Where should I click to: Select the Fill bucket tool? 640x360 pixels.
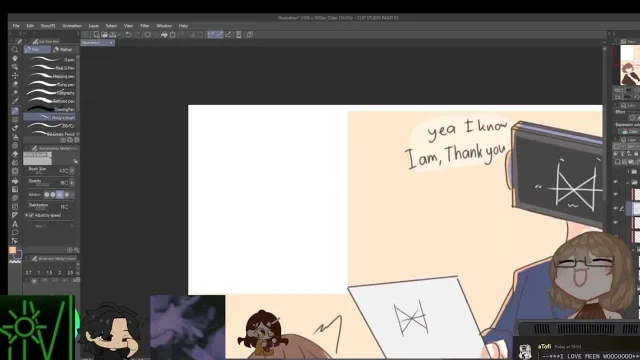pos(15,180)
